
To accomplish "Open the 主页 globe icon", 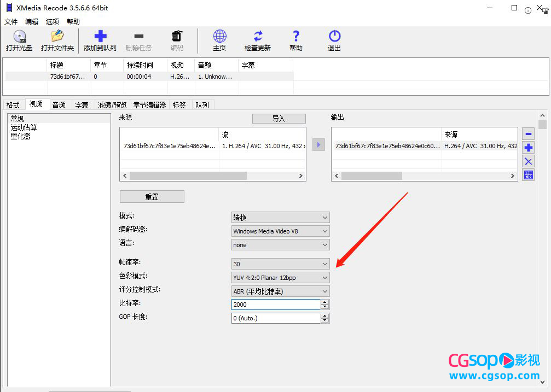I will pos(219,37).
